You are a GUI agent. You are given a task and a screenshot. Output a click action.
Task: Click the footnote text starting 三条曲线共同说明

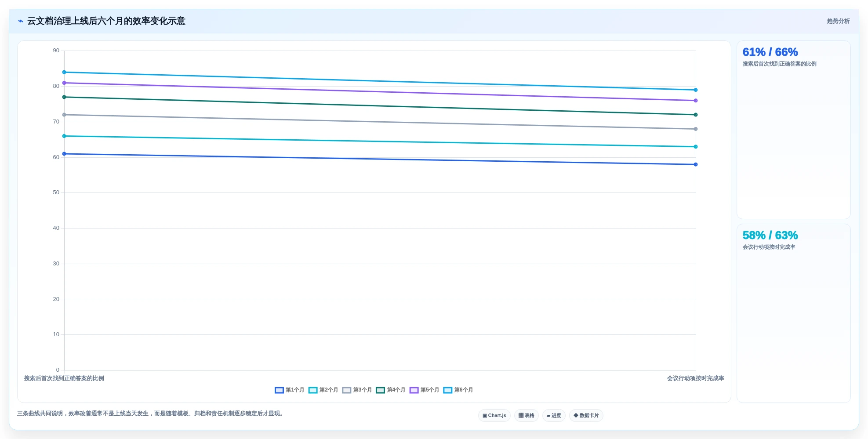click(151, 414)
